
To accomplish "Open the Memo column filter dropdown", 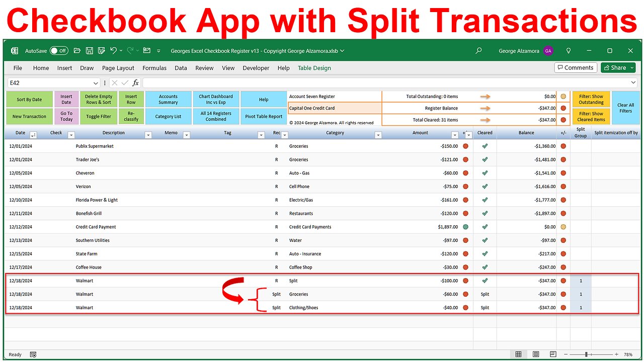I will pyautogui.click(x=186, y=135).
